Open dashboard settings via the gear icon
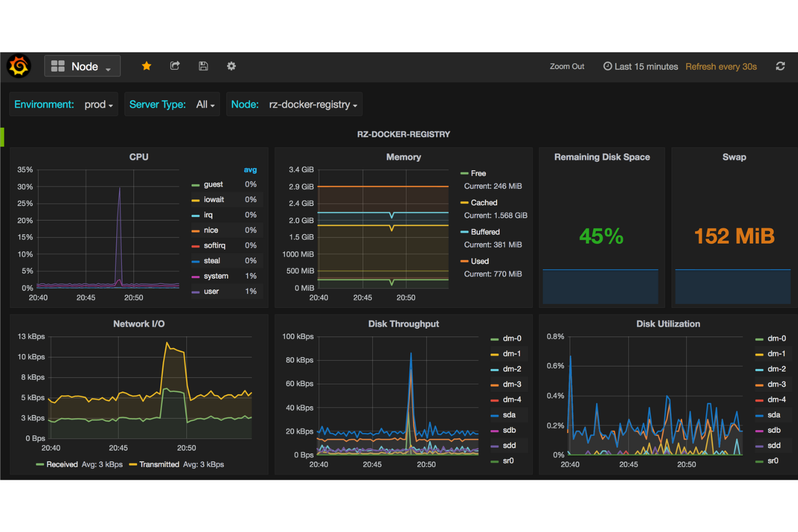 pos(231,66)
